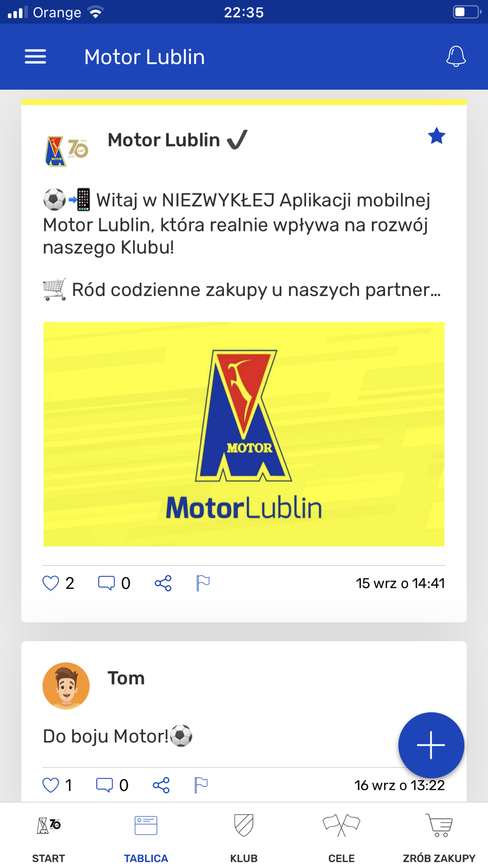Switch to KLUB tab
This screenshot has width=488, height=868.
click(244, 838)
